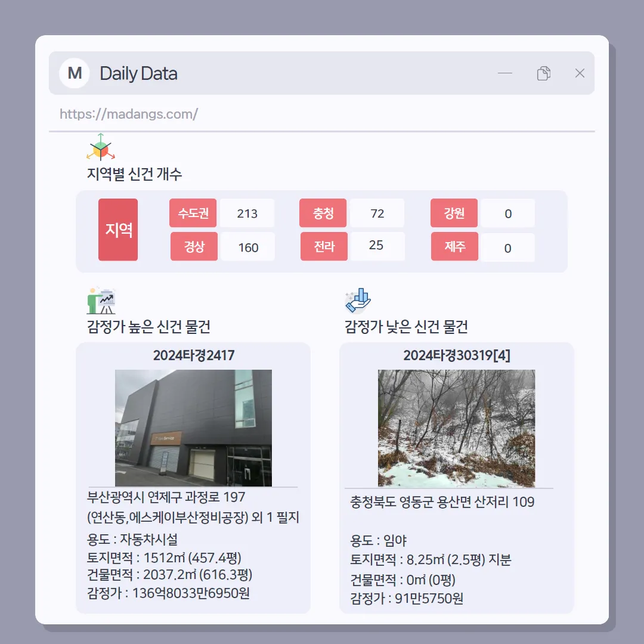The image size is (644, 644).
Task: Click the 3D cube axes icon
Action: click(x=101, y=147)
